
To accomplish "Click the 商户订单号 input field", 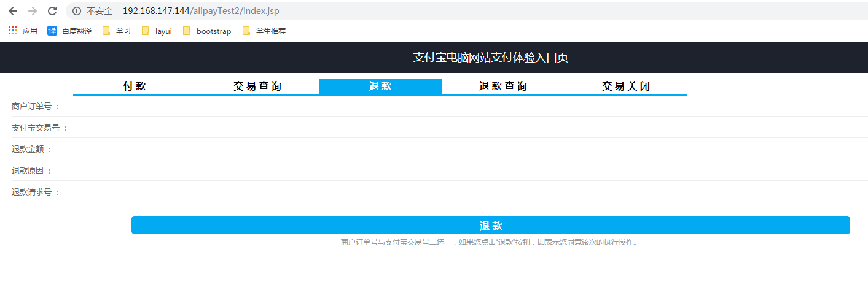I will pyautogui.click(x=464, y=106).
